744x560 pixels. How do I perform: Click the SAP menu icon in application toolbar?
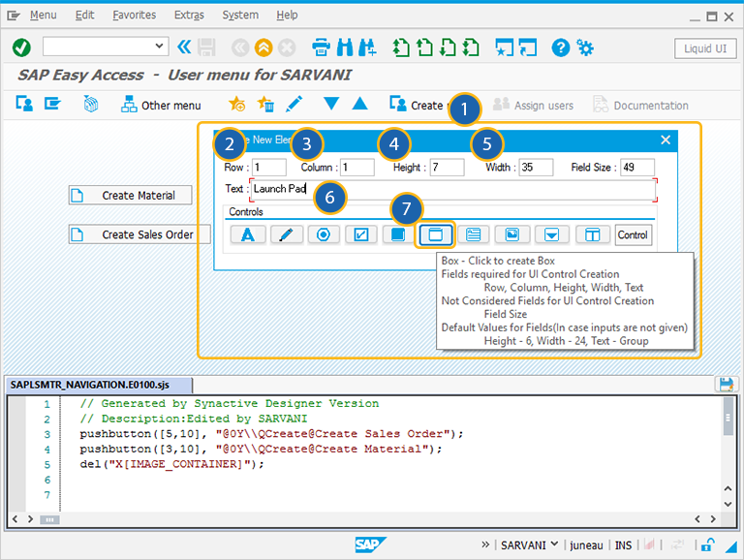[x=52, y=104]
